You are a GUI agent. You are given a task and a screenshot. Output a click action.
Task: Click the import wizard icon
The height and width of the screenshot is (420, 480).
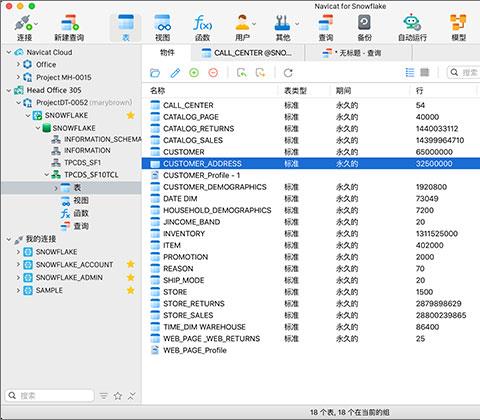[x=242, y=73]
